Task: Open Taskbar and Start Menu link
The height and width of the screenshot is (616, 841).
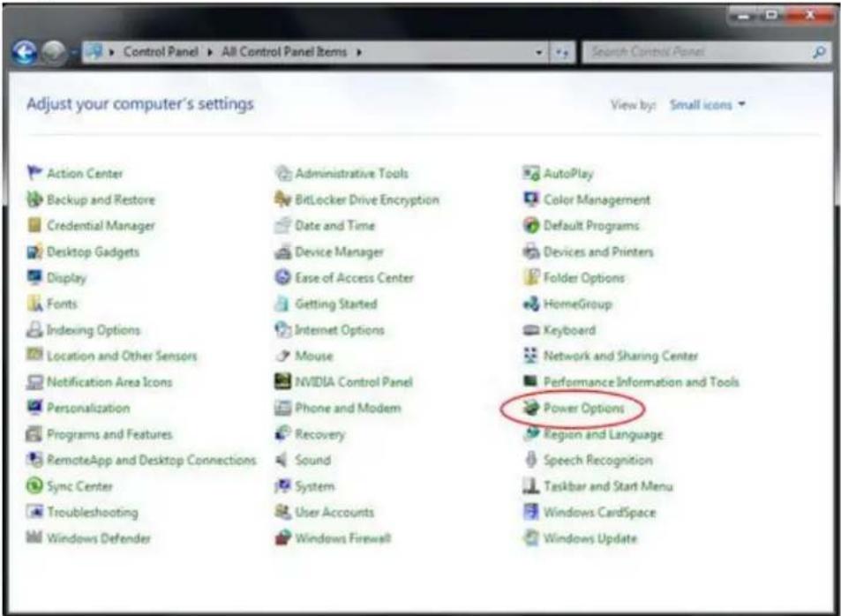Action: tap(608, 486)
